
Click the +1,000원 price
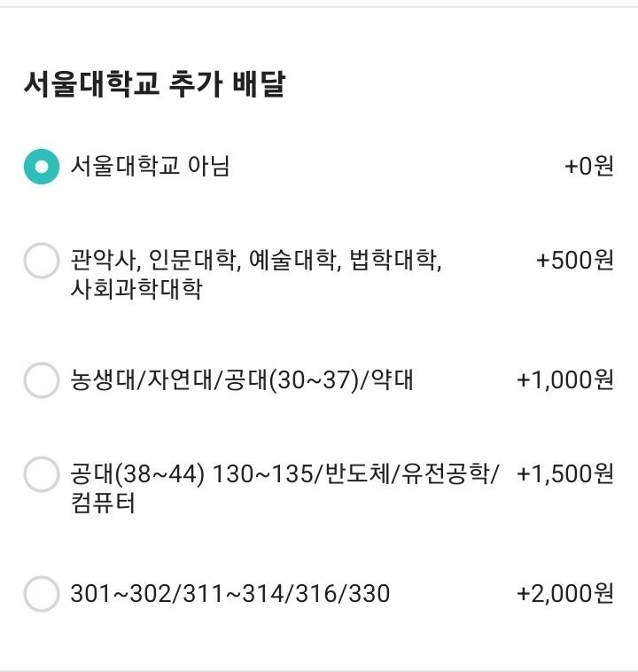(564, 380)
